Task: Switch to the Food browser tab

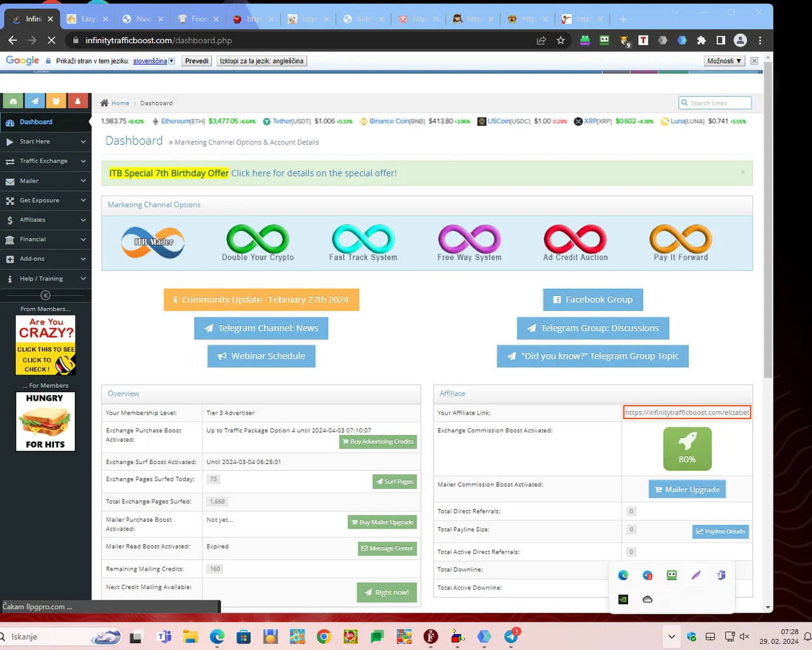Action: point(198,19)
